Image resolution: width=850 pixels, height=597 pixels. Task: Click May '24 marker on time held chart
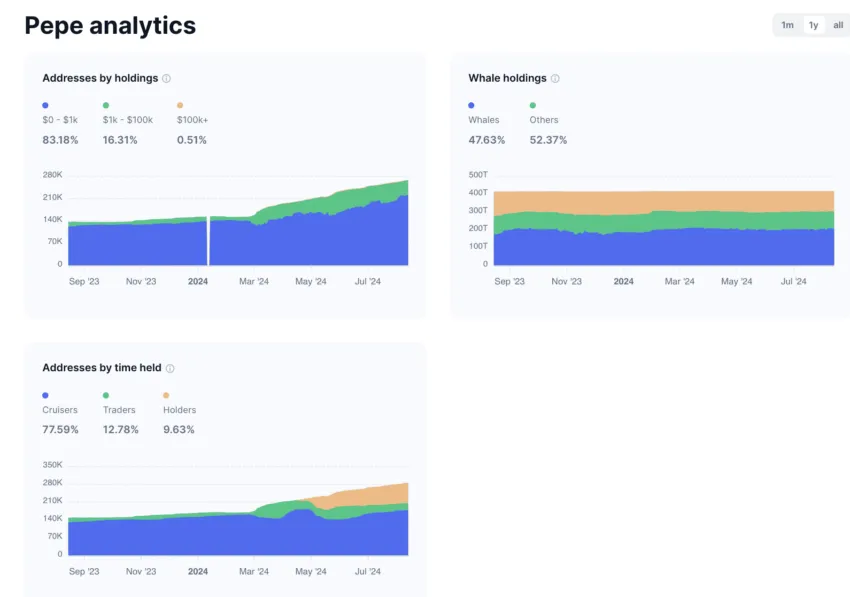(x=311, y=572)
